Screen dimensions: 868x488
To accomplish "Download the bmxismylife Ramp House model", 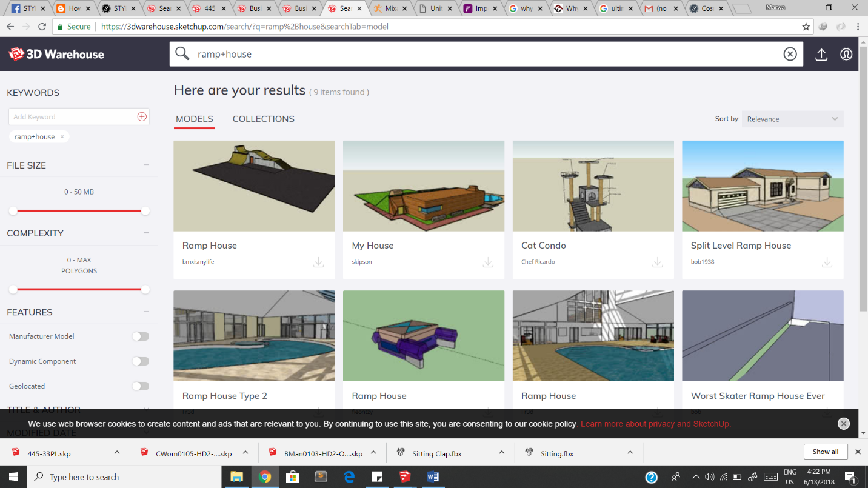I will pos(318,262).
